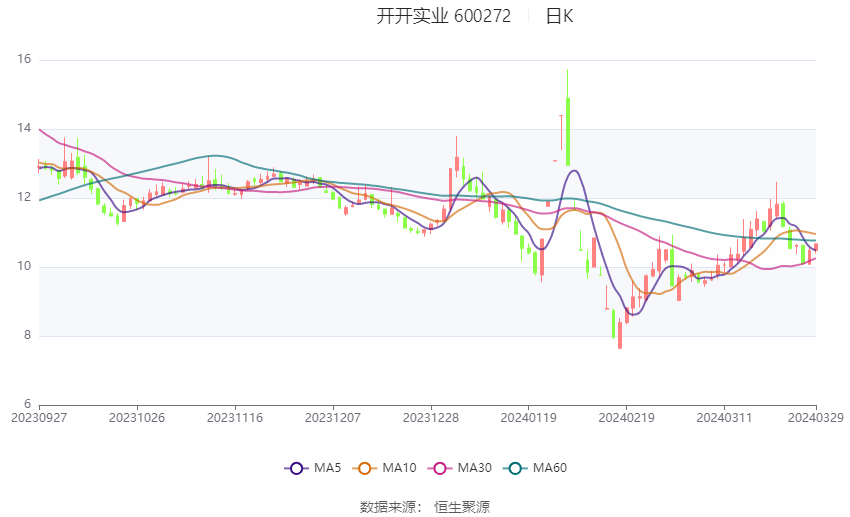The height and width of the screenshot is (517, 850).
Task: Click the lowest red candlestick near 7.6
Action: click(620, 333)
